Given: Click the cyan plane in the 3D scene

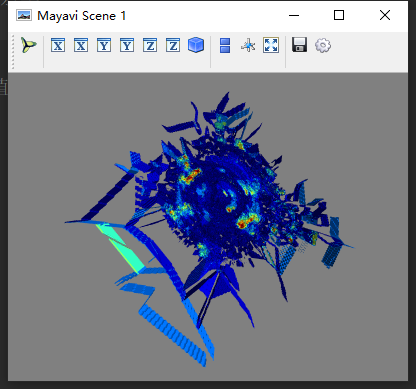Looking at the screenshot, I should 120,247.
